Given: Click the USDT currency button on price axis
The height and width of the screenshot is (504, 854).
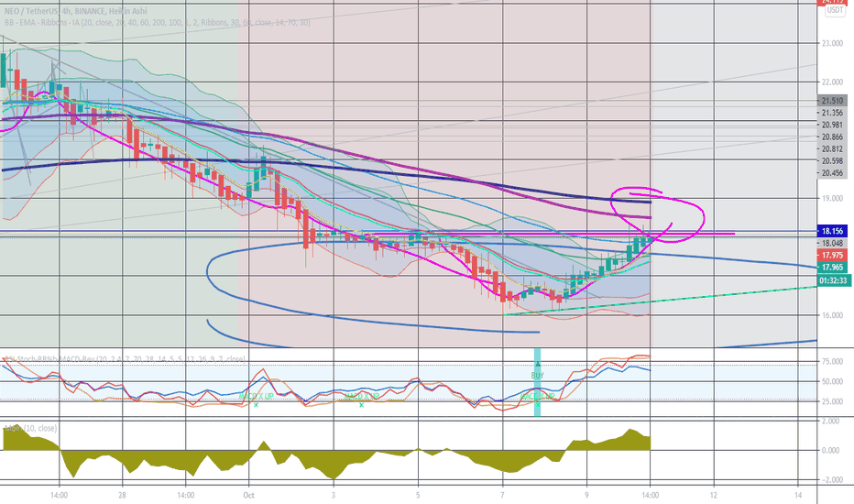Looking at the screenshot, I should pos(835,10).
